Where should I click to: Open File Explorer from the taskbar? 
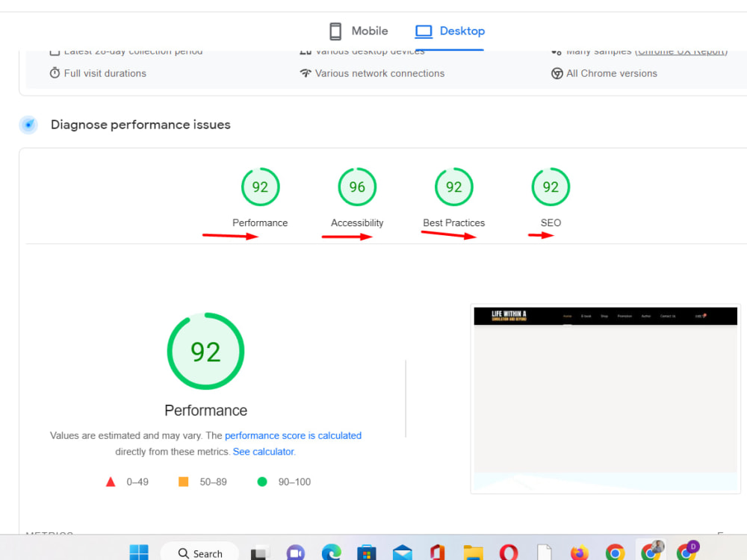click(474, 553)
